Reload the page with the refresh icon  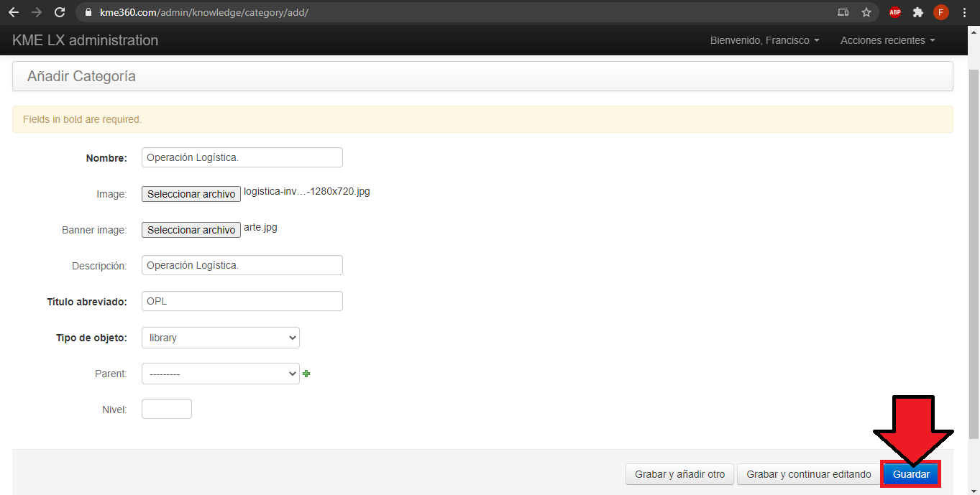[60, 12]
